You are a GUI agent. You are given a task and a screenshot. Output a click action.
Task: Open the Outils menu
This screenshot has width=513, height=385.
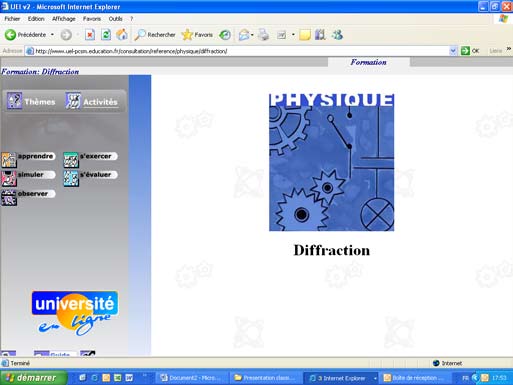116,19
